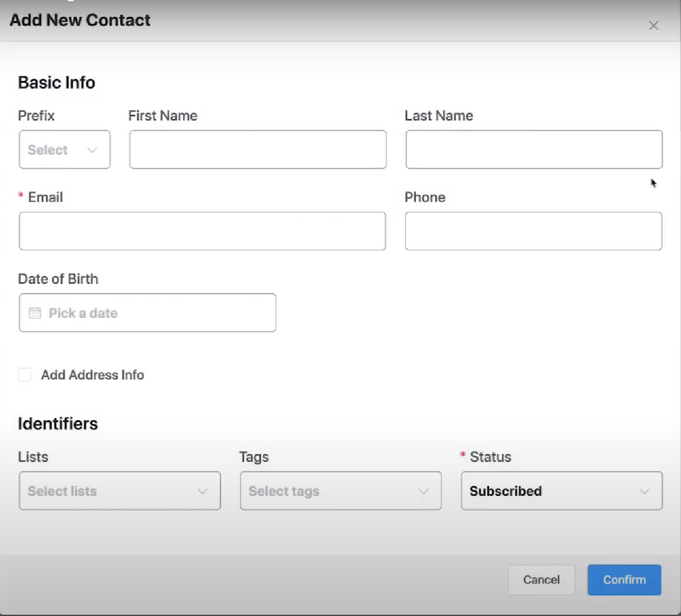Dismiss the dialog using the X icon
Image resolution: width=681 pixels, height=616 pixels.
click(653, 25)
